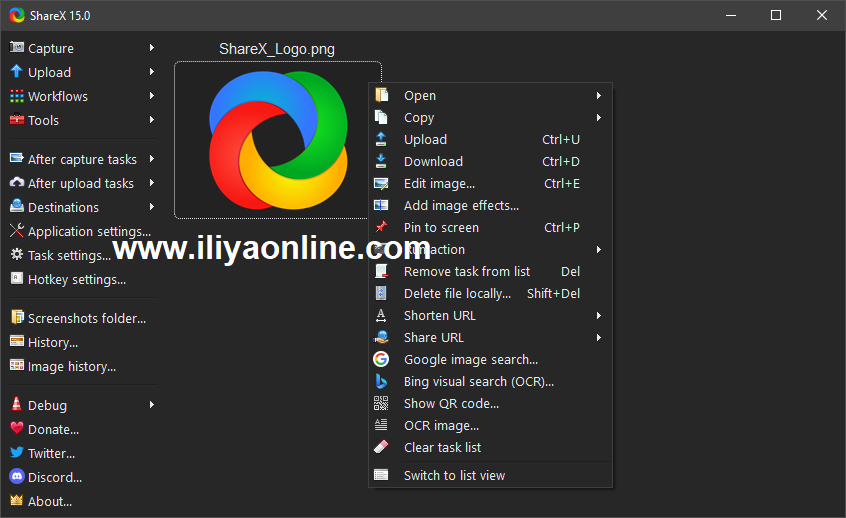This screenshot has height=518, width=846.
Task: Click the Bing visual search icon
Action: pos(381,381)
